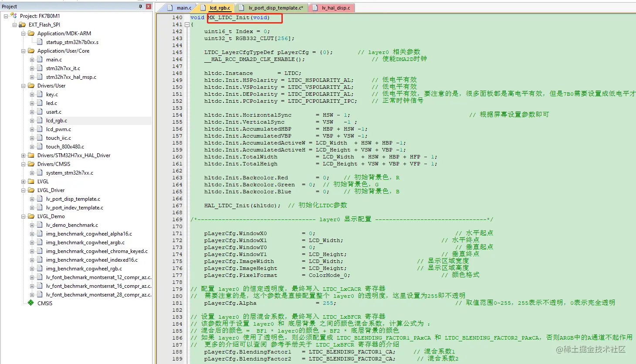The image size is (636, 364).
Task: Collapse the Application/User/Core group
Action: click(23, 51)
